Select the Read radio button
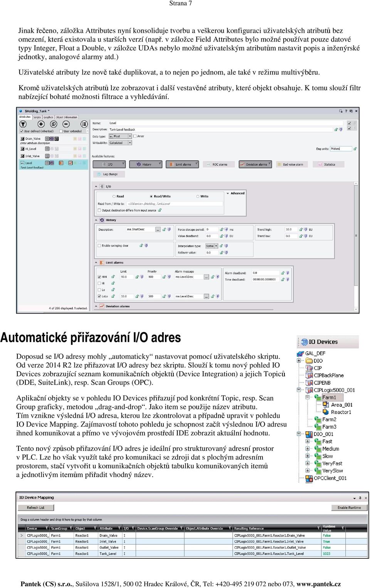Viewport: 370px width, 588px height. [114, 196]
